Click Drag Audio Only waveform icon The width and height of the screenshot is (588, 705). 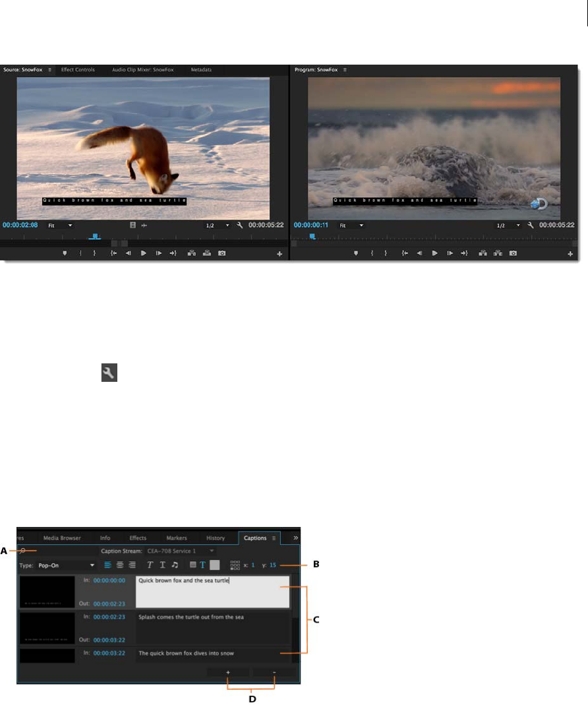144,225
